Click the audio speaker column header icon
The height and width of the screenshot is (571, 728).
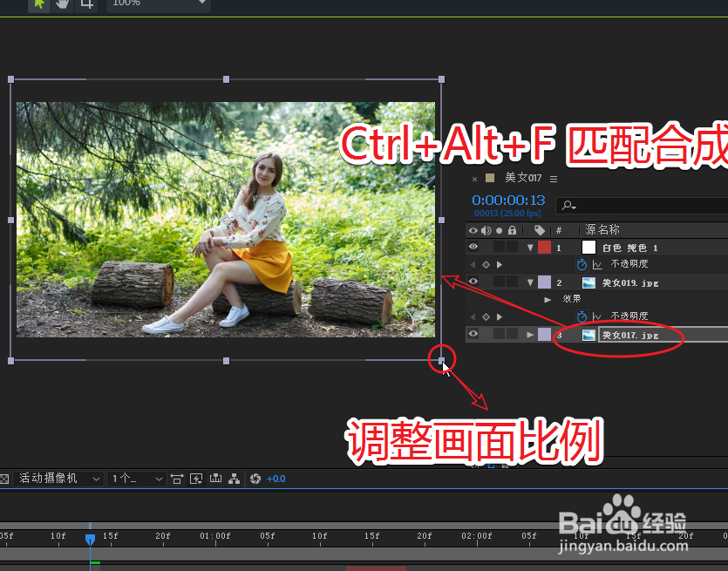tap(486, 230)
